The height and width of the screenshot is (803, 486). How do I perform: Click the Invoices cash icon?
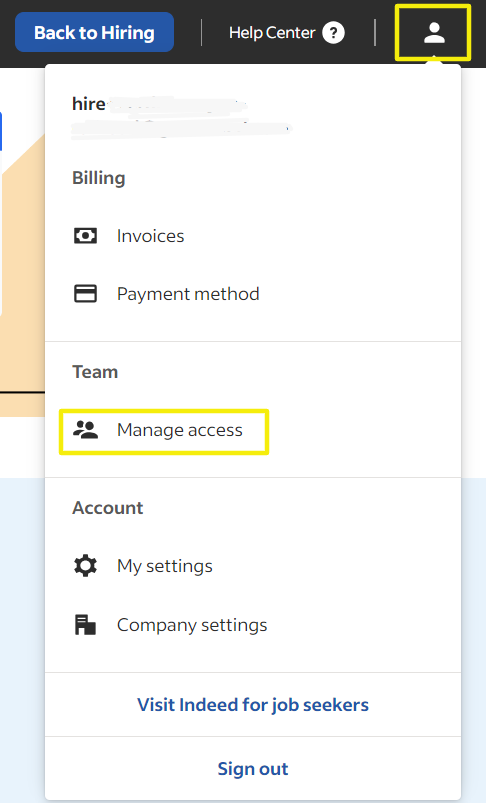point(85,236)
